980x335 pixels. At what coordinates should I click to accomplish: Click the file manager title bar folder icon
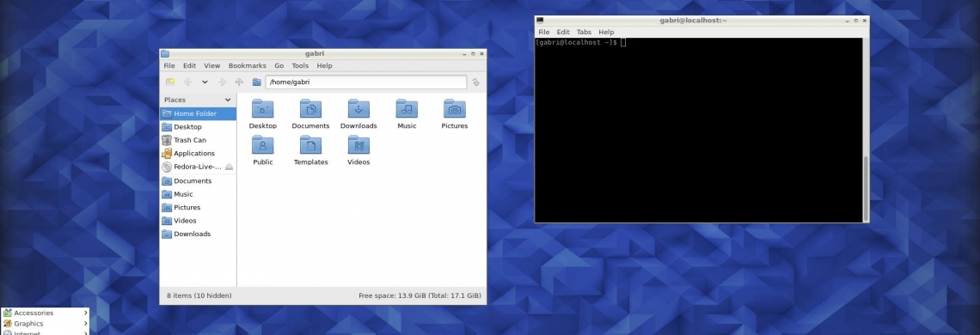[164, 54]
